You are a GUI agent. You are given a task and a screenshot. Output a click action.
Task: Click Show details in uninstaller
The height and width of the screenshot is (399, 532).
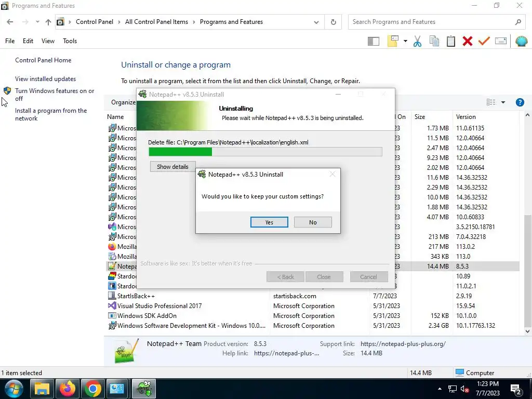[x=172, y=167]
